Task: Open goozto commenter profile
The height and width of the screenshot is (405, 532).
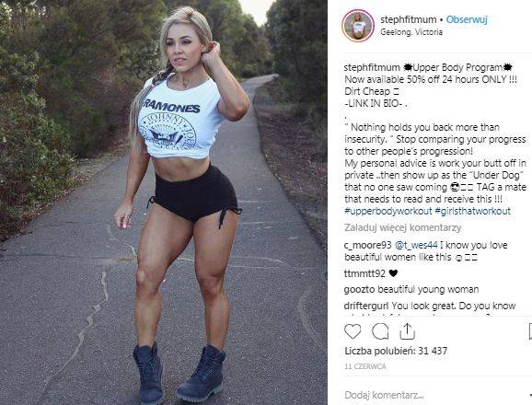Action: point(359,289)
